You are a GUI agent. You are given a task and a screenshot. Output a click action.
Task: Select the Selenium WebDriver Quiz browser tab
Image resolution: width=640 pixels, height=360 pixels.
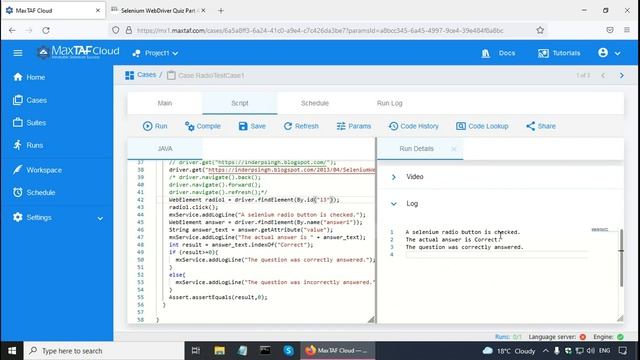tap(158, 11)
